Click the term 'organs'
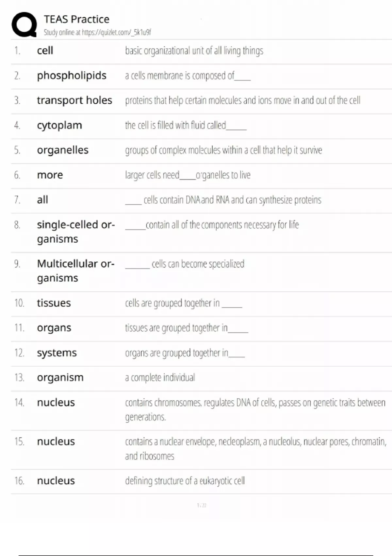This screenshot has width=392, height=556. pos(54,328)
